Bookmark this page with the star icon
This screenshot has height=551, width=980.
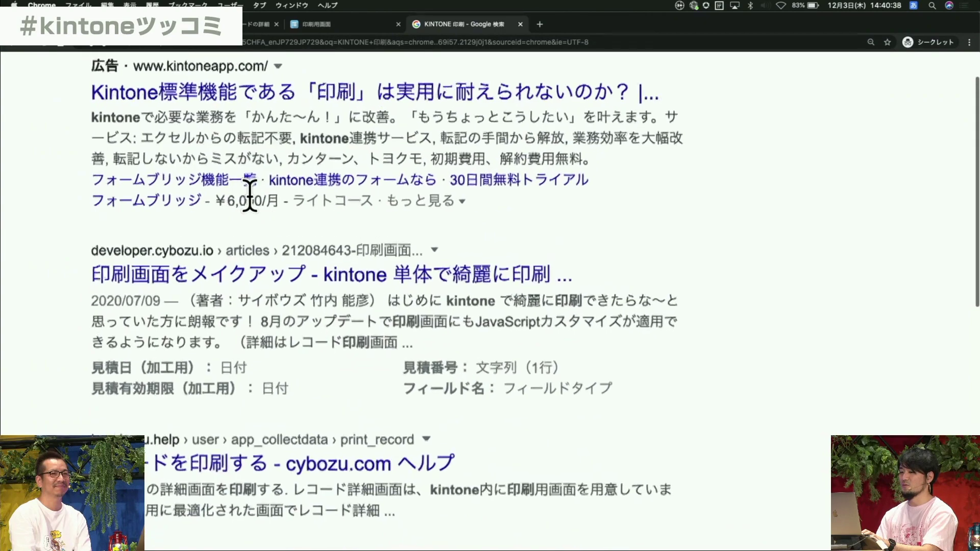(887, 42)
